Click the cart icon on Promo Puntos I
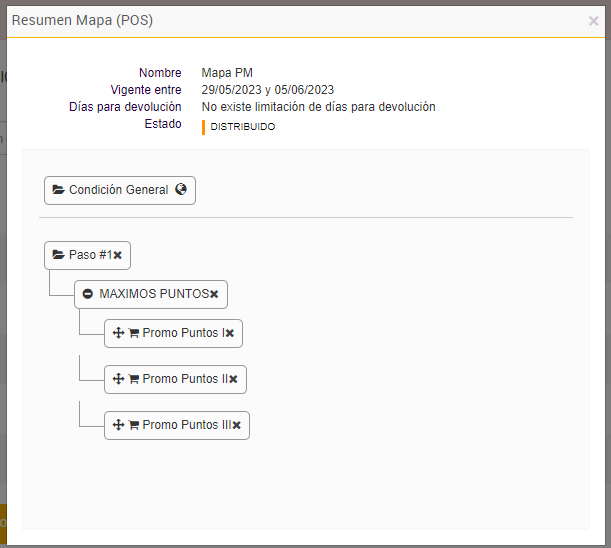611x548 pixels. (x=134, y=333)
